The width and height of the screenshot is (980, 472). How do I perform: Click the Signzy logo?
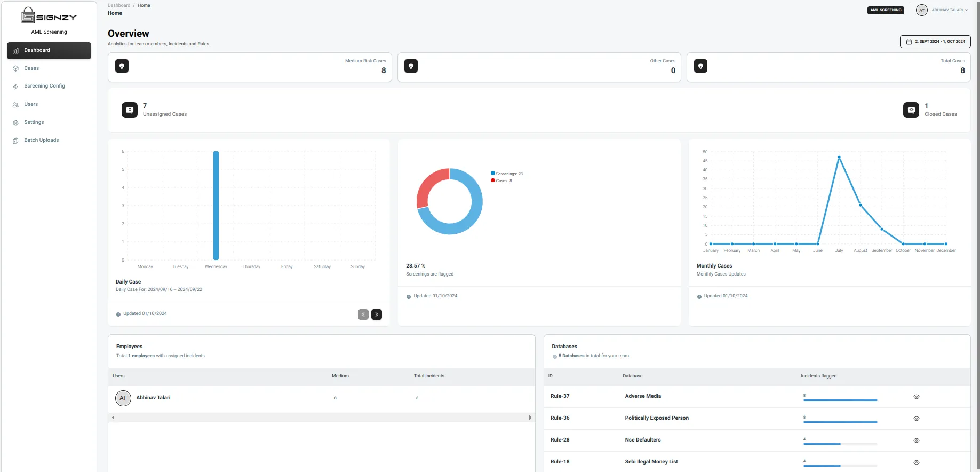pyautogui.click(x=49, y=15)
